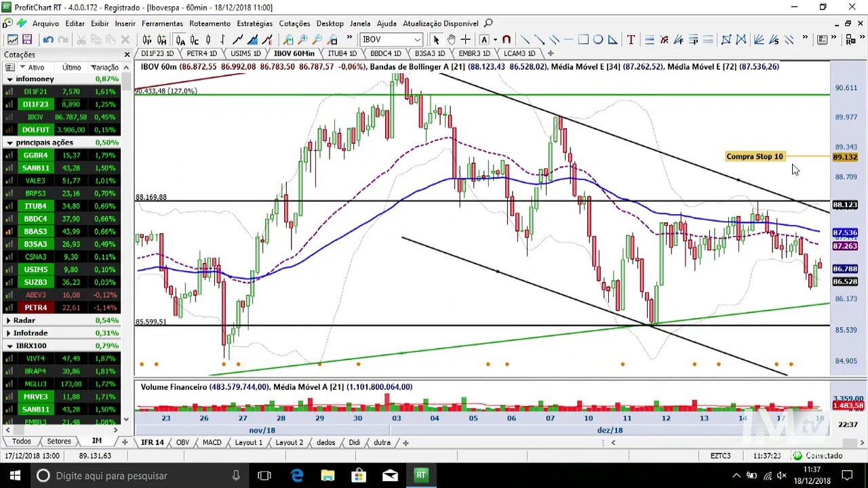Click the new chart toolbar icon

point(12,39)
